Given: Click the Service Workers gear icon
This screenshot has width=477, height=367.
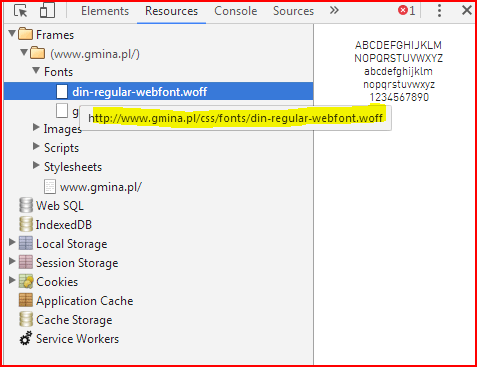Looking at the screenshot, I should tap(26, 338).
